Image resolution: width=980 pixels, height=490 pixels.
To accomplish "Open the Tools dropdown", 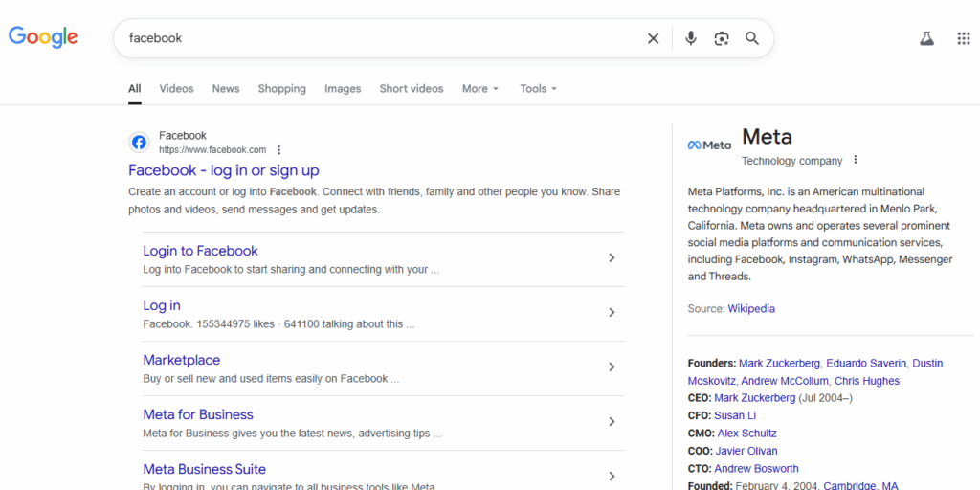I will 538,89.
